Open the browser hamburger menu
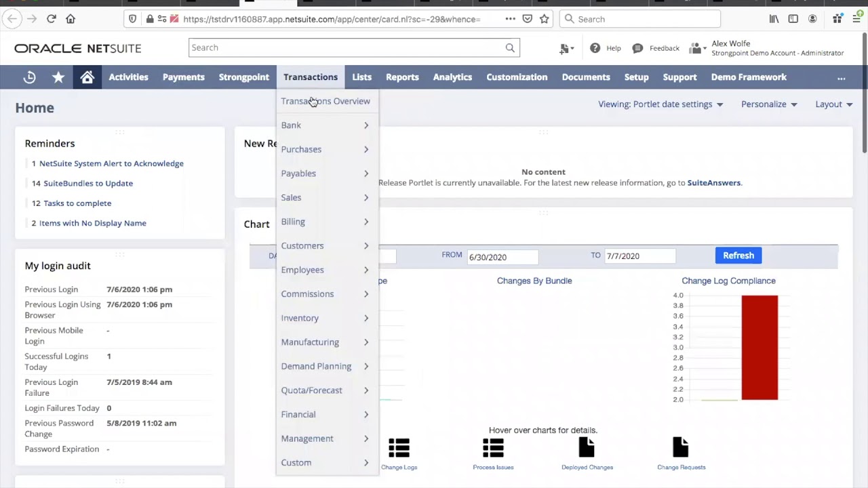868x488 pixels. click(856, 19)
